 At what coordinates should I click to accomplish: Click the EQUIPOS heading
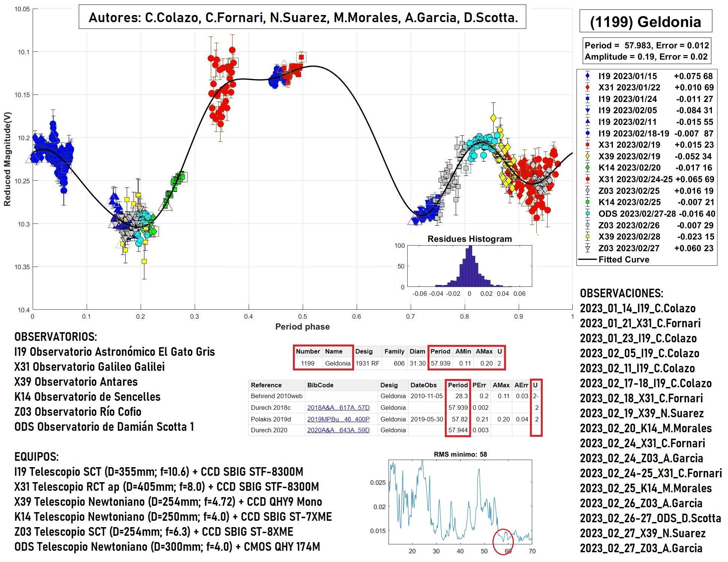tap(37, 457)
